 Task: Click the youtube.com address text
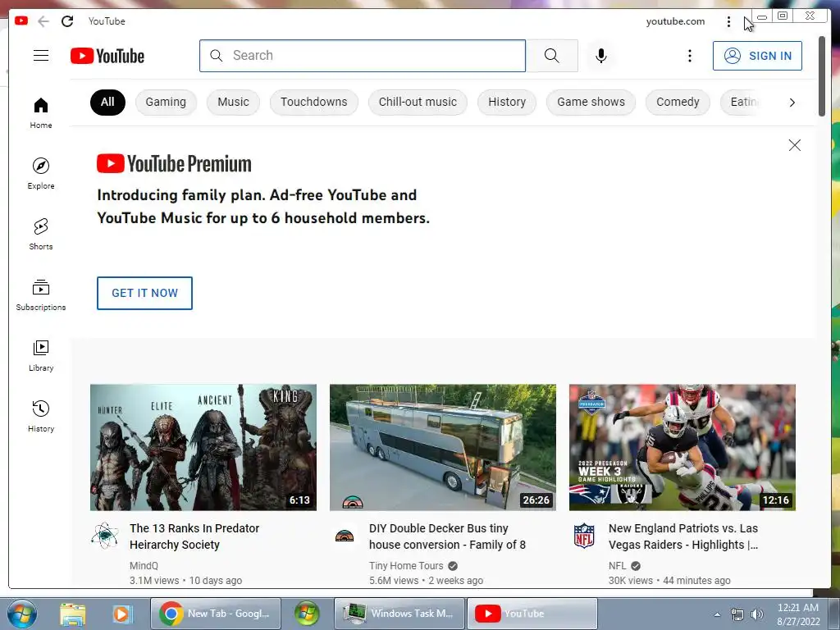675,21
